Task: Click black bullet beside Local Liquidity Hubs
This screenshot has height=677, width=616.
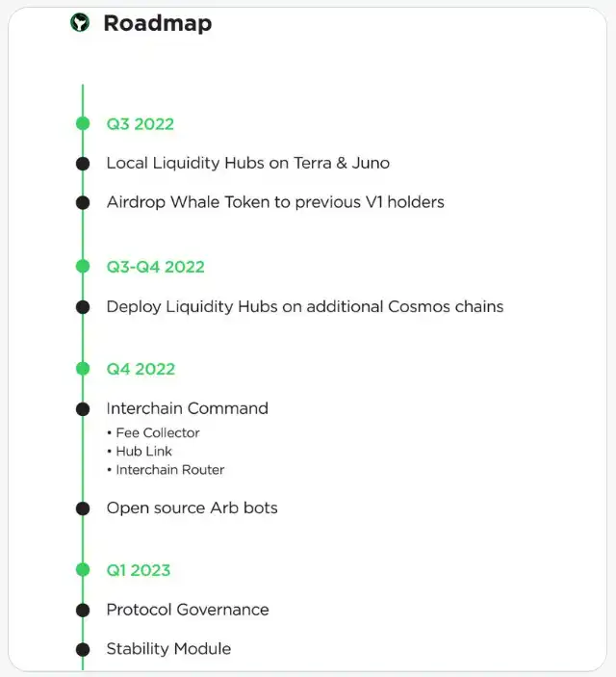Action: [83, 164]
